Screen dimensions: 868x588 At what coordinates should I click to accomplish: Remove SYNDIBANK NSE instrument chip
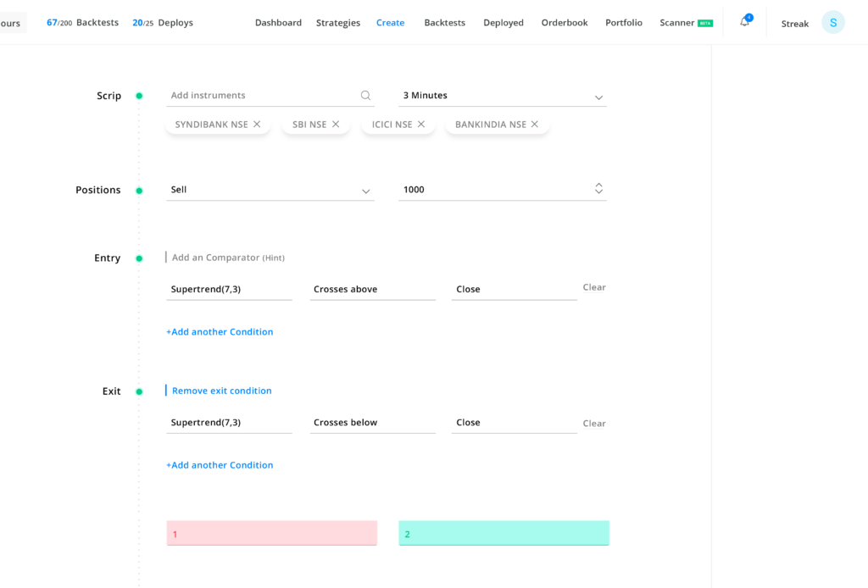(257, 125)
